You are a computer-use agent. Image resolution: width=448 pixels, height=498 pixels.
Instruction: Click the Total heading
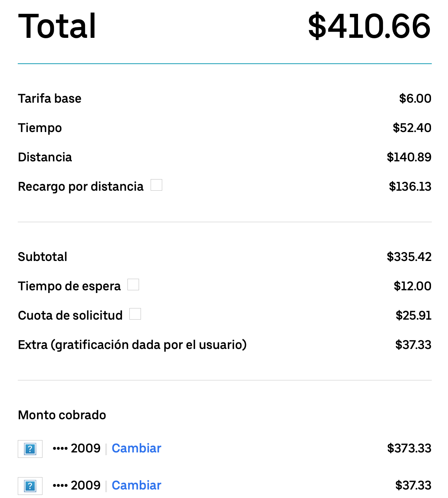(x=57, y=26)
